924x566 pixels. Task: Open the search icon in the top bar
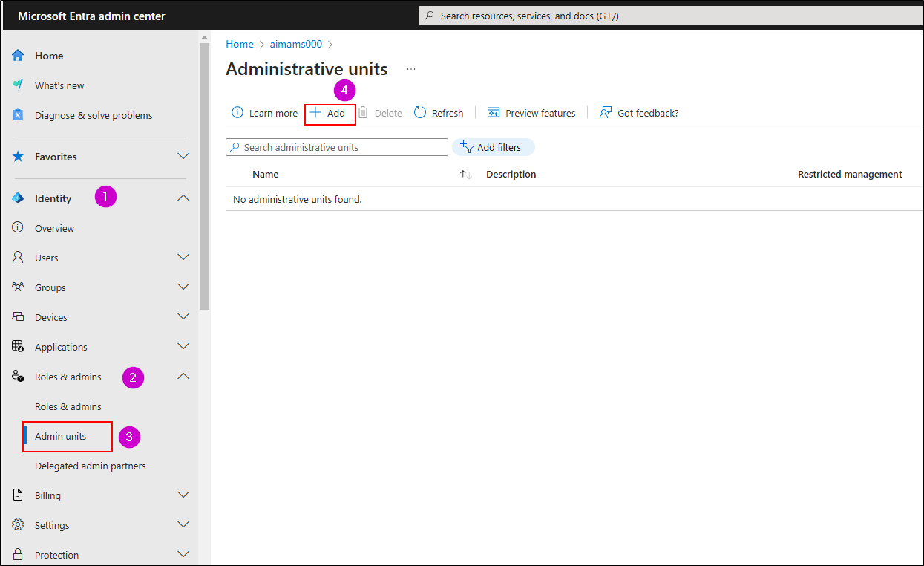coord(428,15)
